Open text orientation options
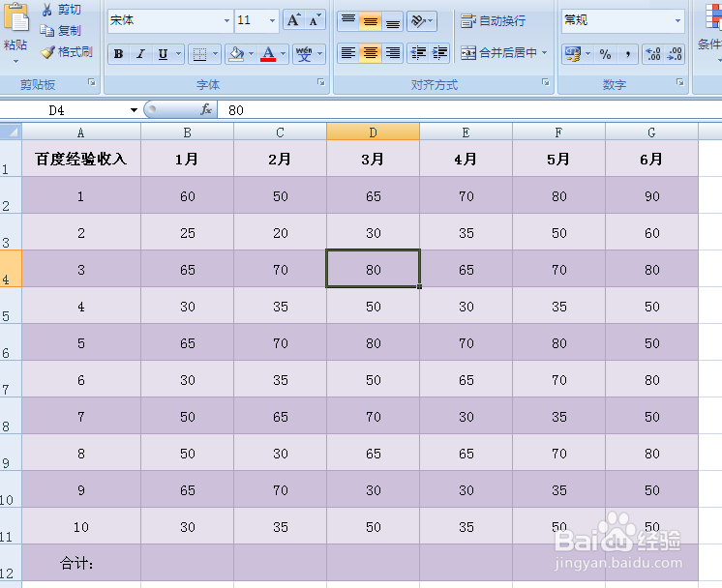The height and width of the screenshot is (588, 722). point(422,20)
